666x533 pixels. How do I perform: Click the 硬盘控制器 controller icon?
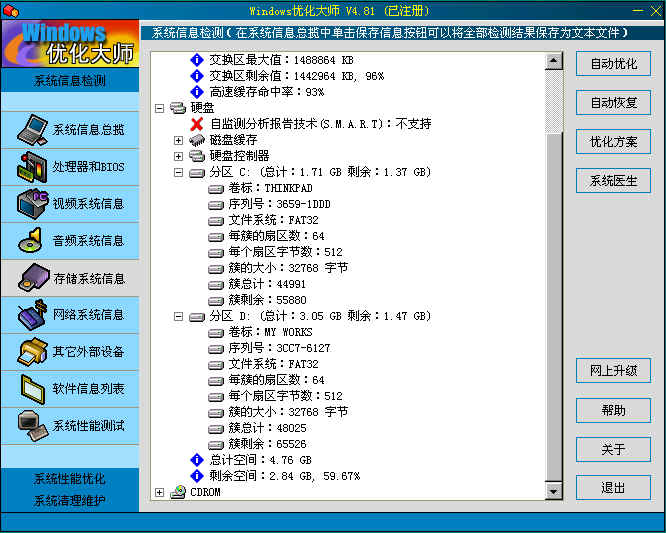click(197, 156)
